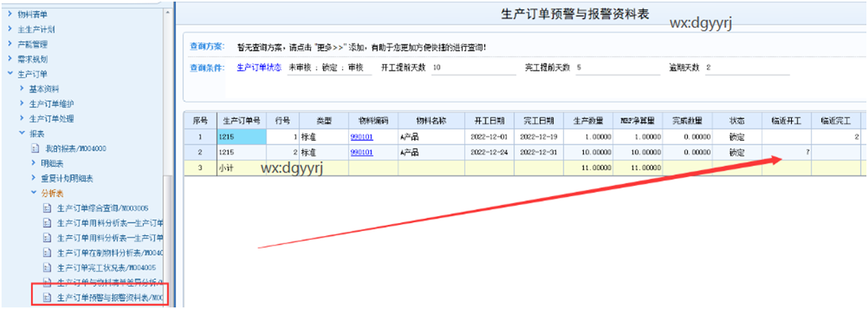
Task: Expand the 重复计划明细表 folder
Action: pos(33,178)
